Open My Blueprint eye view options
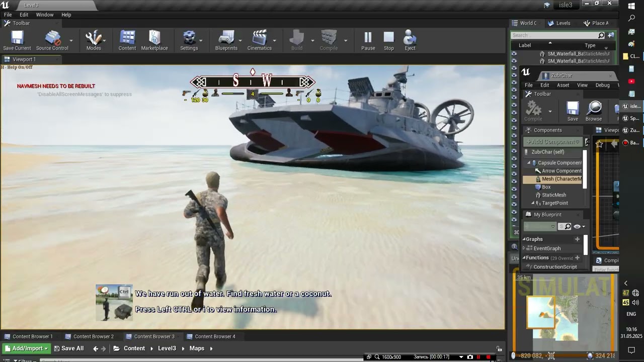Viewport: 644px width, 362px height. click(x=579, y=227)
